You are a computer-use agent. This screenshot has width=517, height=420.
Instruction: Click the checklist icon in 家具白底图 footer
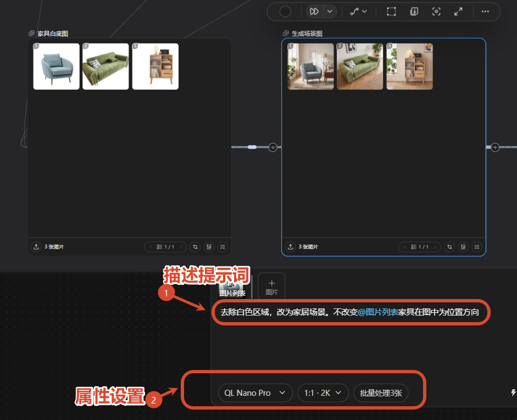pyautogui.click(x=223, y=247)
